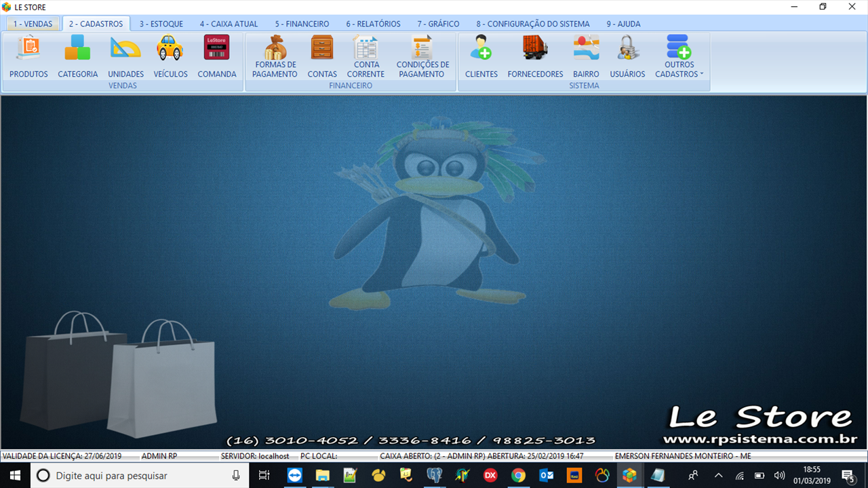Image resolution: width=868 pixels, height=488 pixels.
Task: Launch Google Chrome from the taskbar
Action: coord(518,475)
